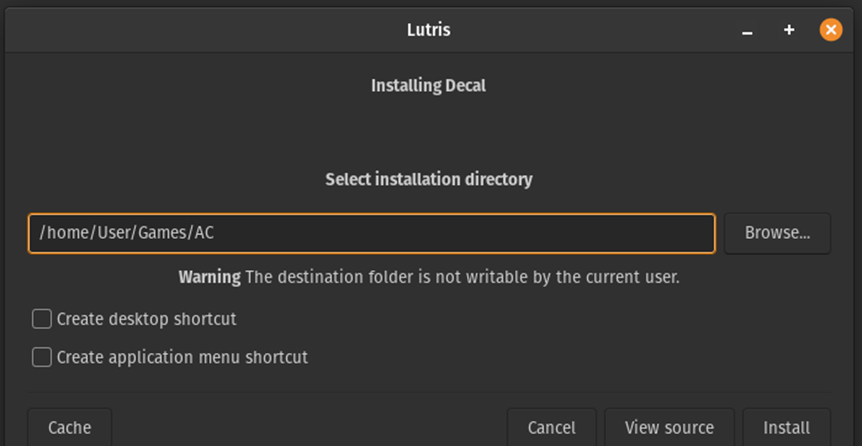Maximize the Lutris window with plus icon
The width and height of the screenshot is (862, 446).
pos(789,30)
